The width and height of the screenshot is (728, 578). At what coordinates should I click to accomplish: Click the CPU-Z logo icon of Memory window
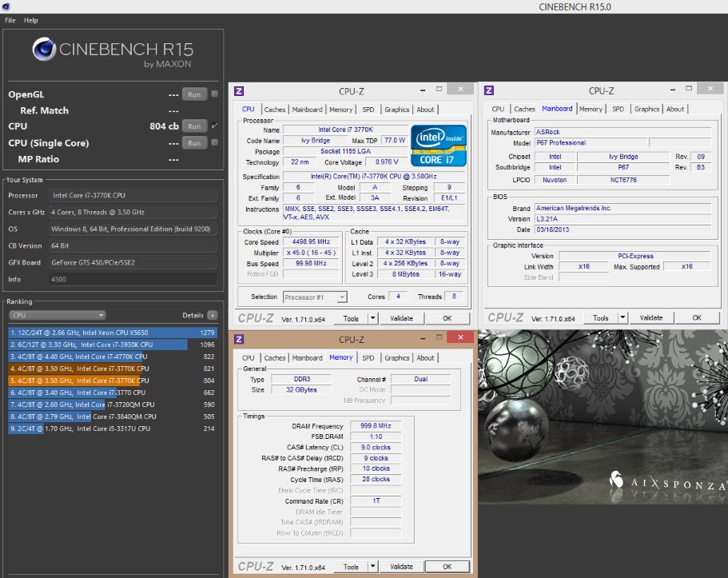(x=239, y=339)
